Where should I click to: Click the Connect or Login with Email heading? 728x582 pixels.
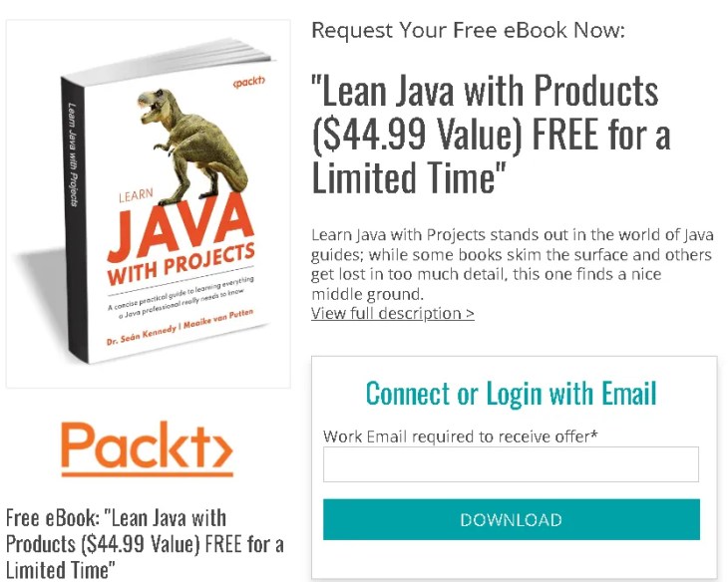pyautogui.click(x=512, y=394)
